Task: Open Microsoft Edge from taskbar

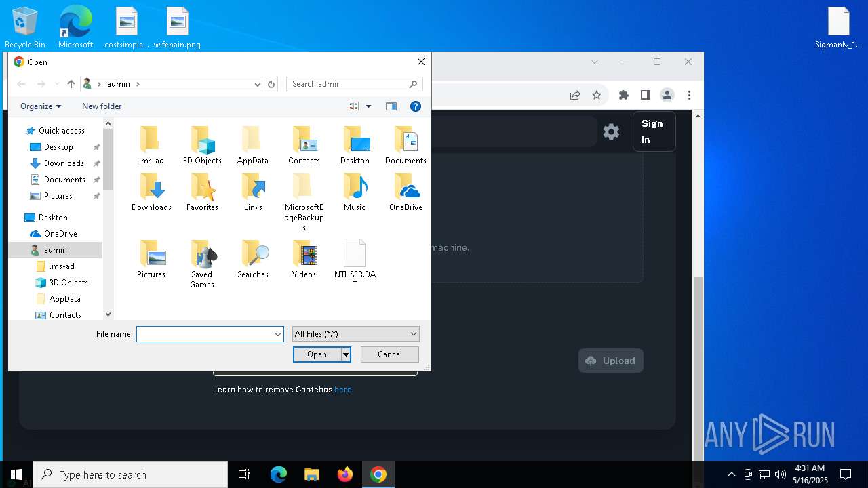Action: [x=279, y=474]
